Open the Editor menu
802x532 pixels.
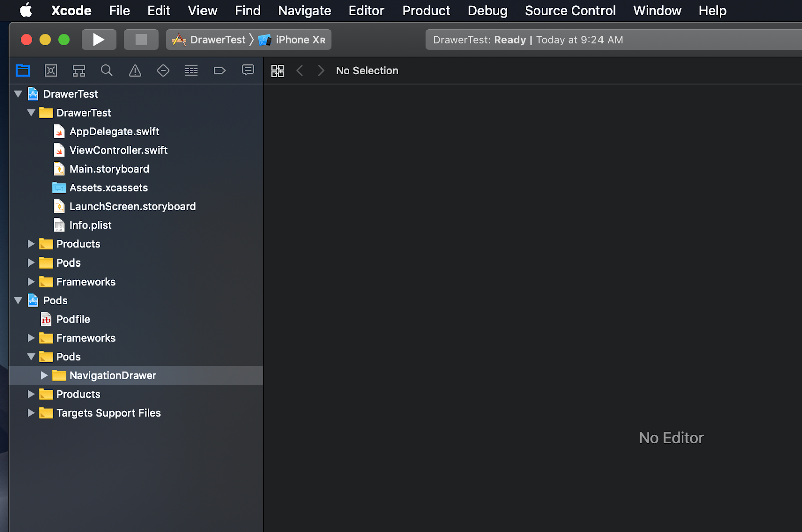366,10
